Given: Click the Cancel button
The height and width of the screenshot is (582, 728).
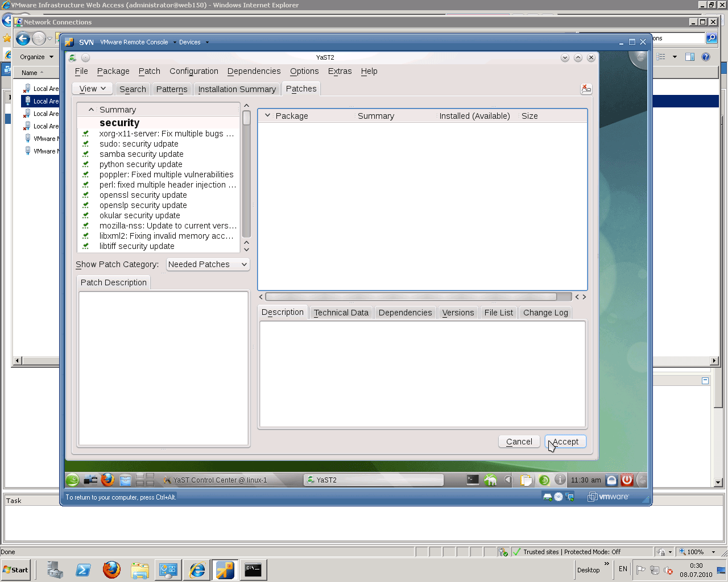Looking at the screenshot, I should tap(519, 442).
